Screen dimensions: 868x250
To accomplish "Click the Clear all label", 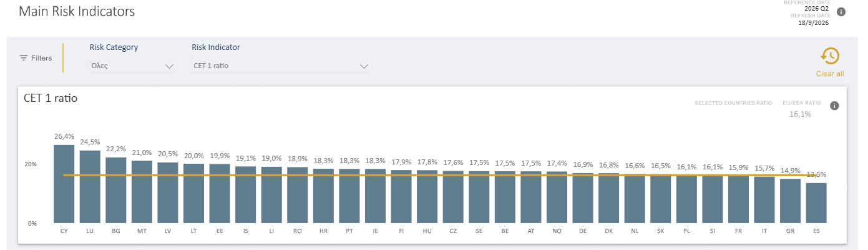I will coord(830,74).
